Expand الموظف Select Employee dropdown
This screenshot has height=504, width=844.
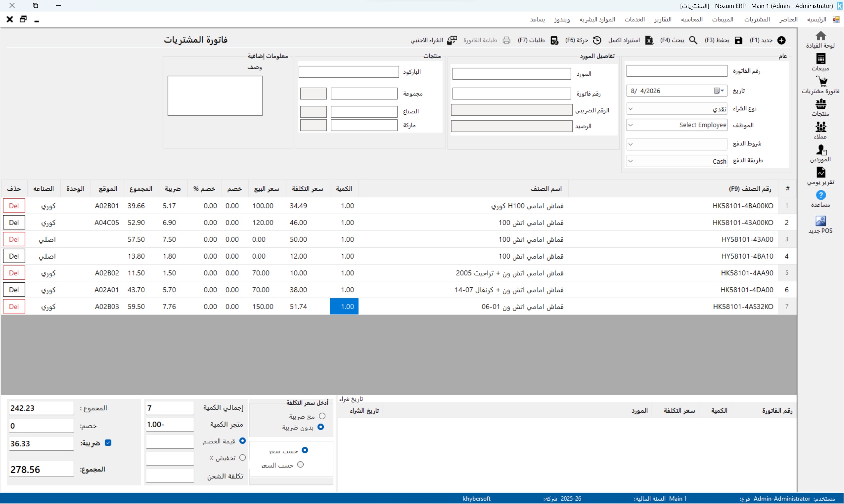pyautogui.click(x=631, y=125)
